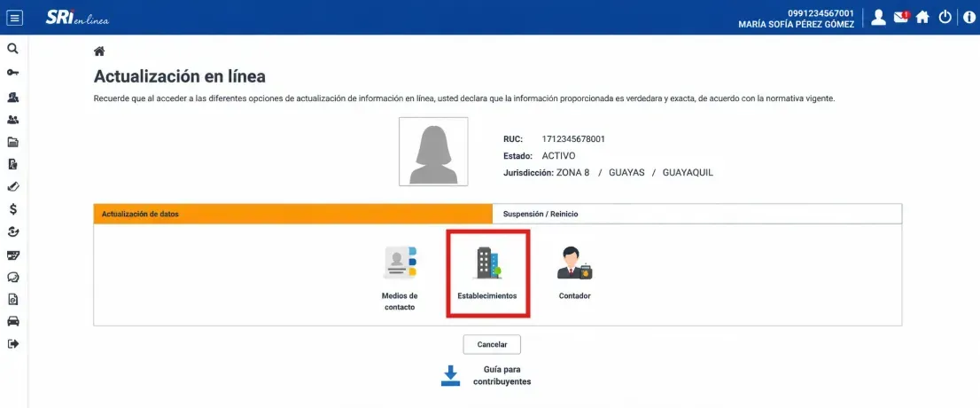Image resolution: width=980 pixels, height=408 pixels.
Task: Click the single user RUC sidebar icon
Action: coord(12,98)
